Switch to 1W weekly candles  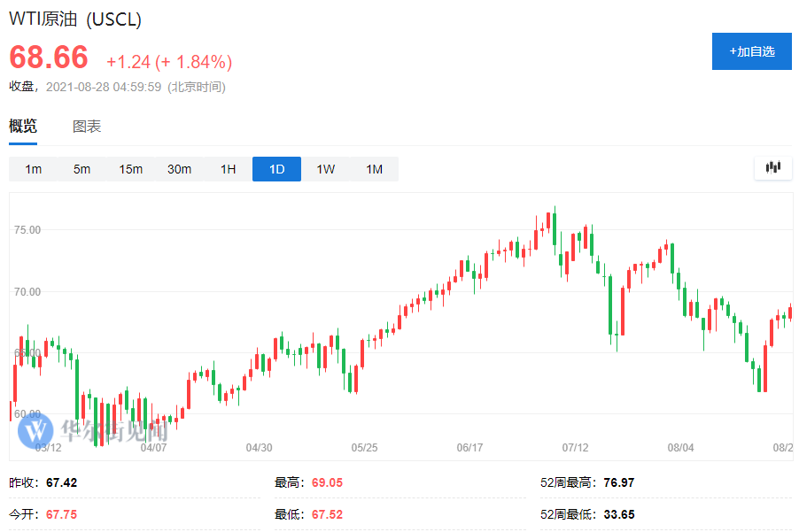click(326, 169)
